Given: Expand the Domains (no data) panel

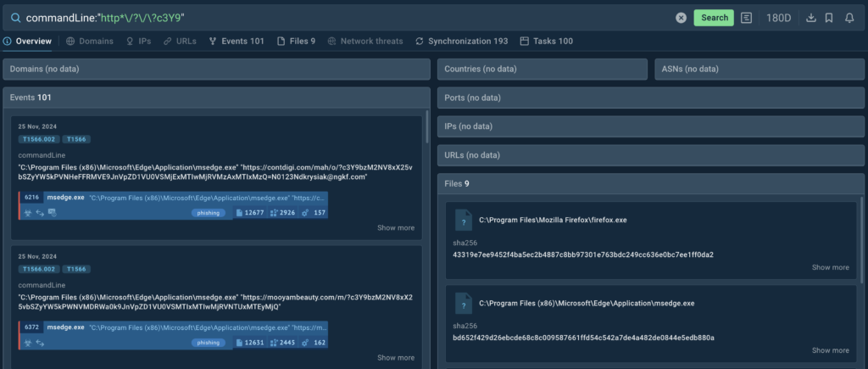Looking at the screenshot, I should tap(216, 69).
